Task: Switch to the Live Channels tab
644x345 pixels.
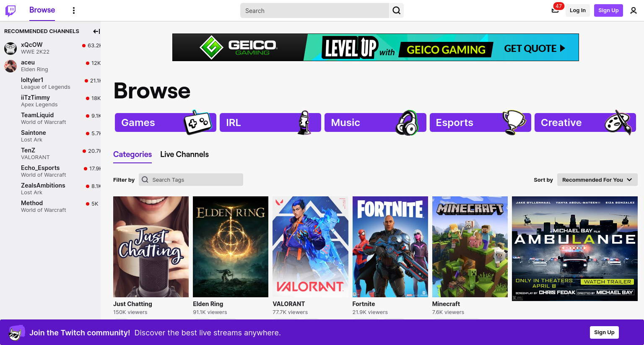Action: pyautogui.click(x=184, y=154)
